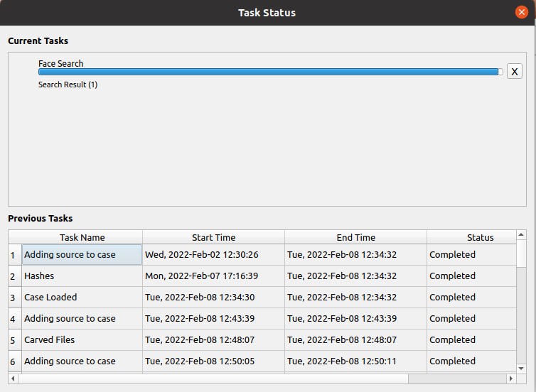Sort by Task Name column header
Screen dimensions: 536x392
pyautogui.click(x=82, y=237)
